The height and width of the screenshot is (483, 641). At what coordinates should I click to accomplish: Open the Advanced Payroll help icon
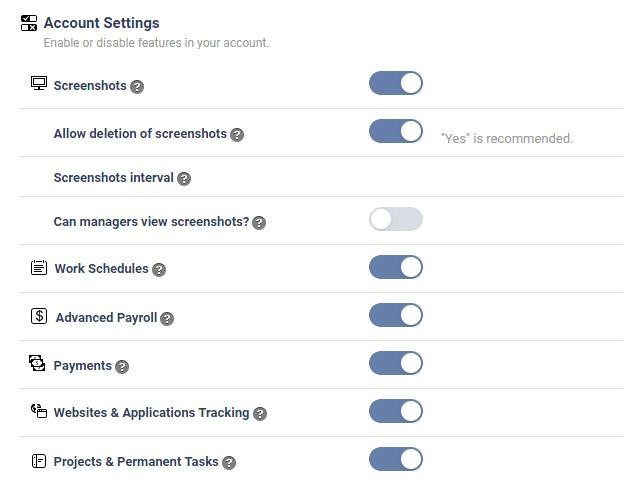pos(167,319)
